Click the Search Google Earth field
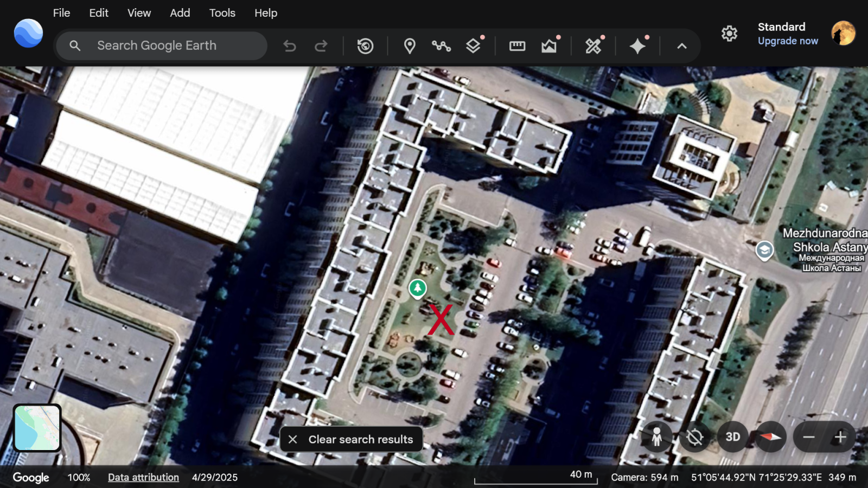 click(168, 46)
